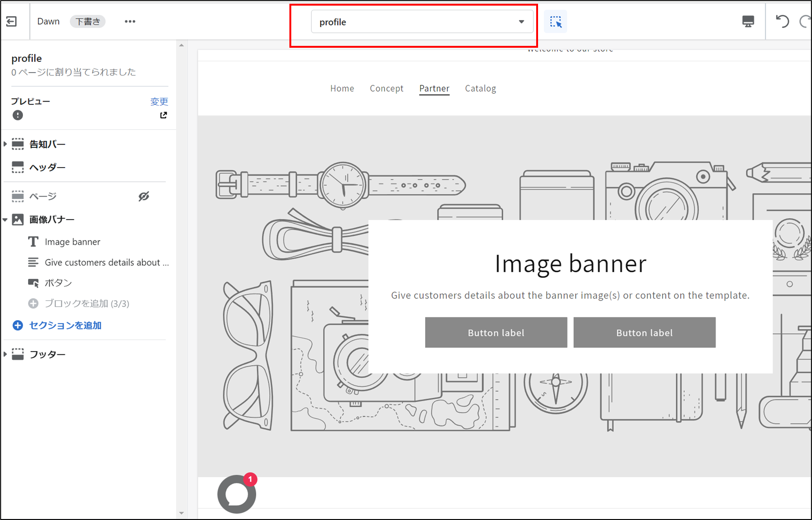This screenshot has height=520, width=812.
Task: Click the exit editor back icon
Action: pyautogui.click(x=12, y=22)
